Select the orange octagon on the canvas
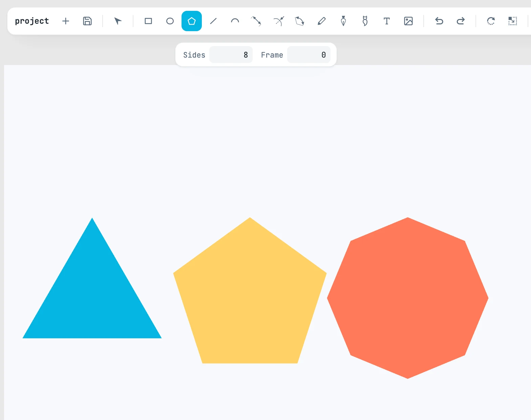 click(408, 298)
